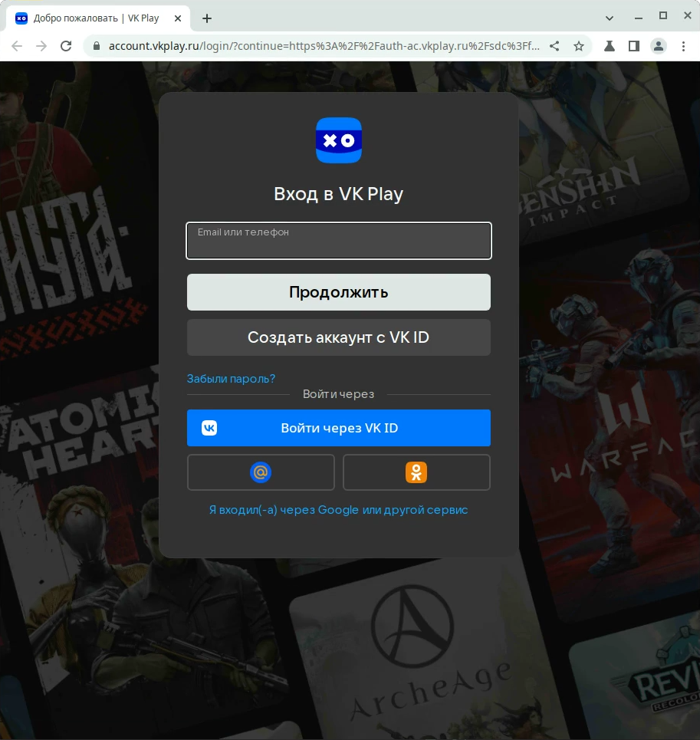The width and height of the screenshot is (700, 740).
Task: Toggle the browser side panel icon
Action: (634, 46)
